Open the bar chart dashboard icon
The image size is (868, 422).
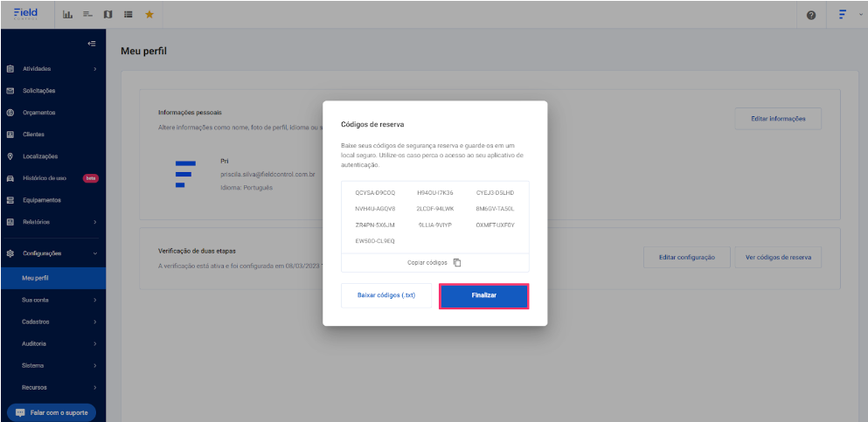[67, 15]
